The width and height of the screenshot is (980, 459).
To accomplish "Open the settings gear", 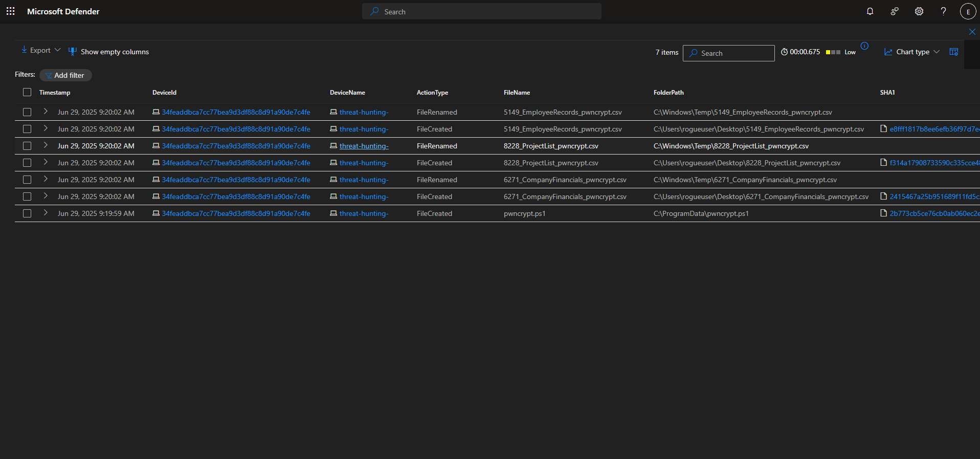I will point(919,11).
